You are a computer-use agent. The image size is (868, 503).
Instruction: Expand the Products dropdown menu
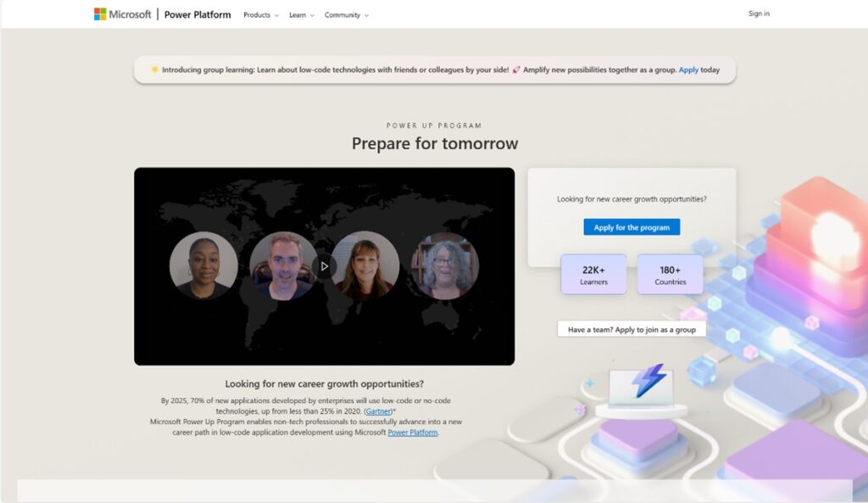point(260,14)
